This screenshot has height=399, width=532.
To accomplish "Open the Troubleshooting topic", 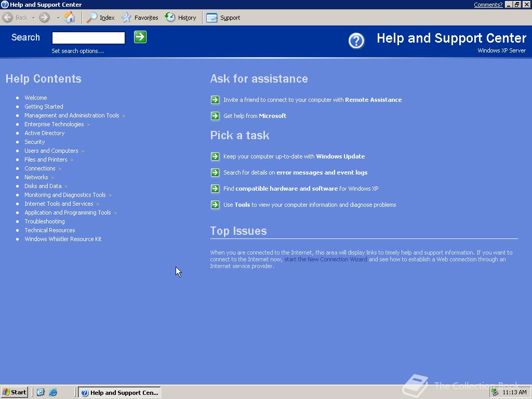I will coord(45,221).
